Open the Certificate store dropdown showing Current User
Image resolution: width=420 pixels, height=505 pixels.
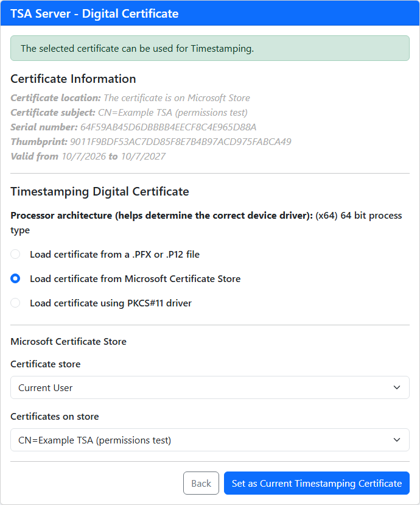pos(210,387)
